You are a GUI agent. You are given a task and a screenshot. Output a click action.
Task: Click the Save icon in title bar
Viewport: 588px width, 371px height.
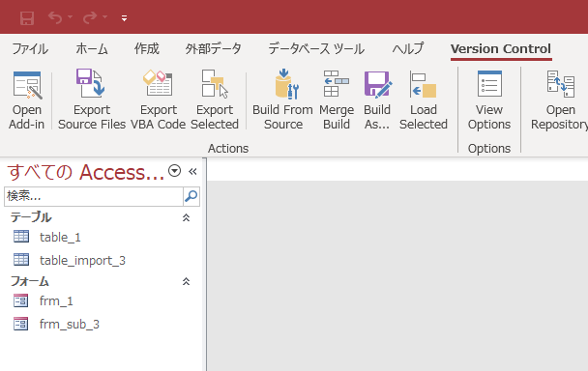tap(27, 17)
